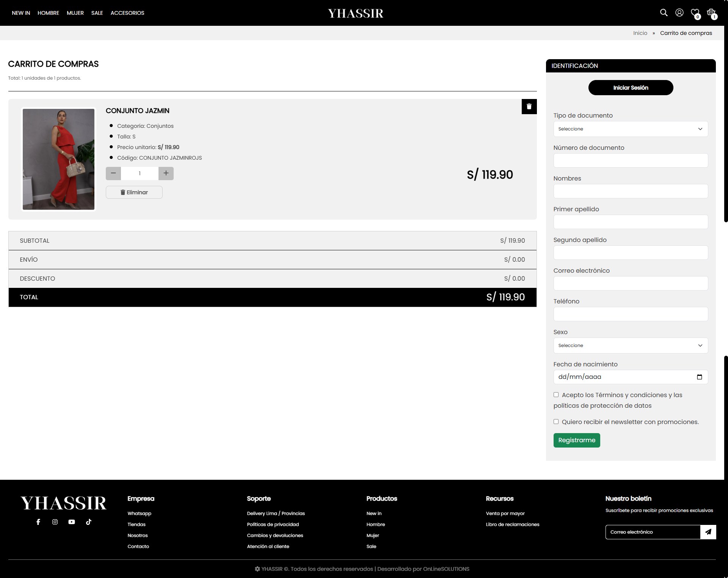Accept the Términos y condiciones checkbox
The image size is (728, 578).
tap(556, 395)
